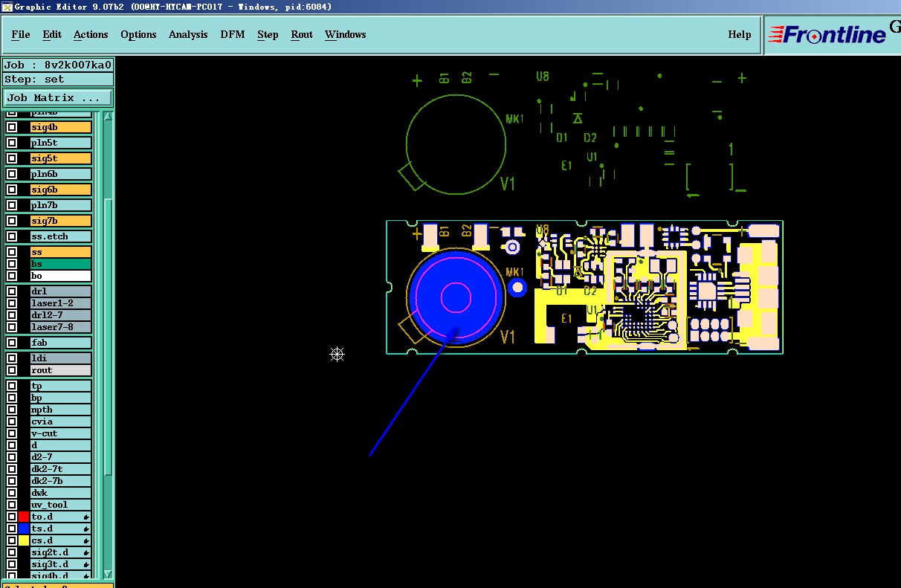This screenshot has width=901, height=588.
Task: Toggle visibility checkbox for pln5t layer
Action: pos(12,143)
